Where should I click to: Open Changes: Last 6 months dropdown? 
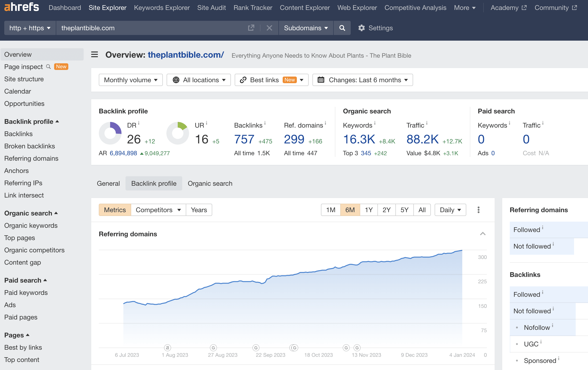(363, 80)
